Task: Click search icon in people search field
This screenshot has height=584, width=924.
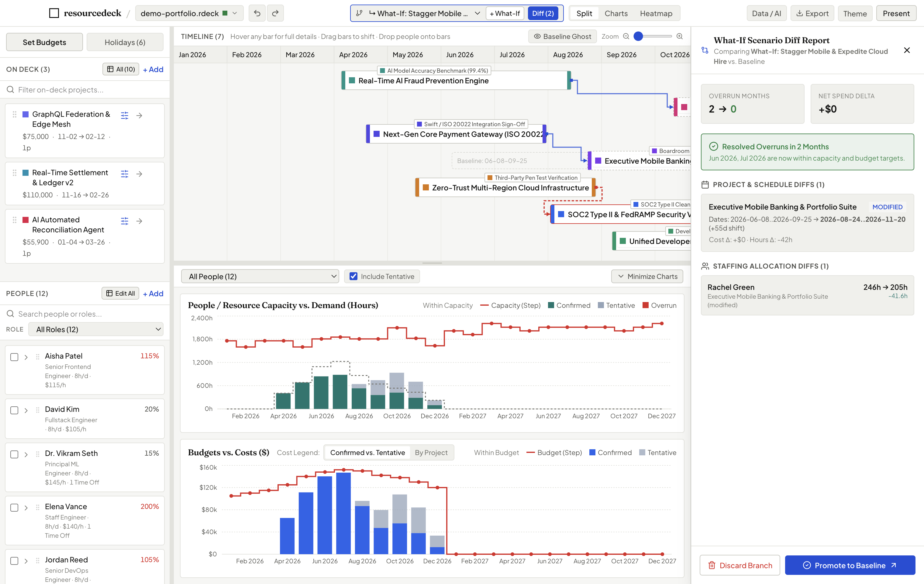Action: click(x=10, y=314)
